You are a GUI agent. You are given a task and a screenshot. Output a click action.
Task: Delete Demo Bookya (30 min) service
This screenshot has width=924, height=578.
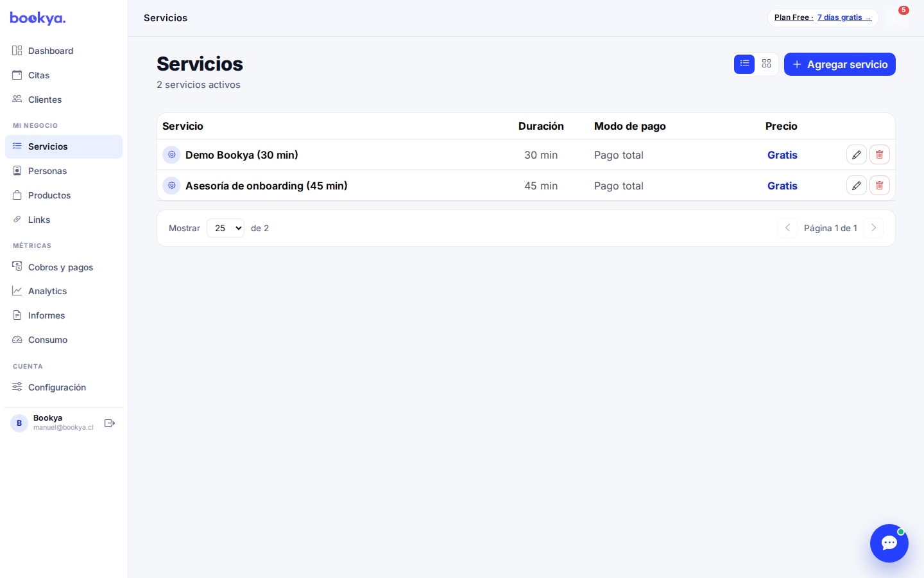(880, 155)
